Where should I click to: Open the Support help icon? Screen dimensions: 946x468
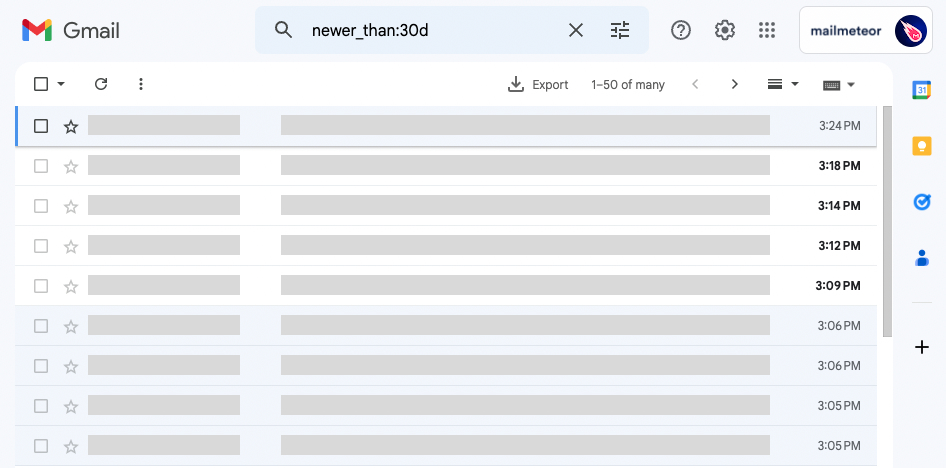click(x=681, y=30)
